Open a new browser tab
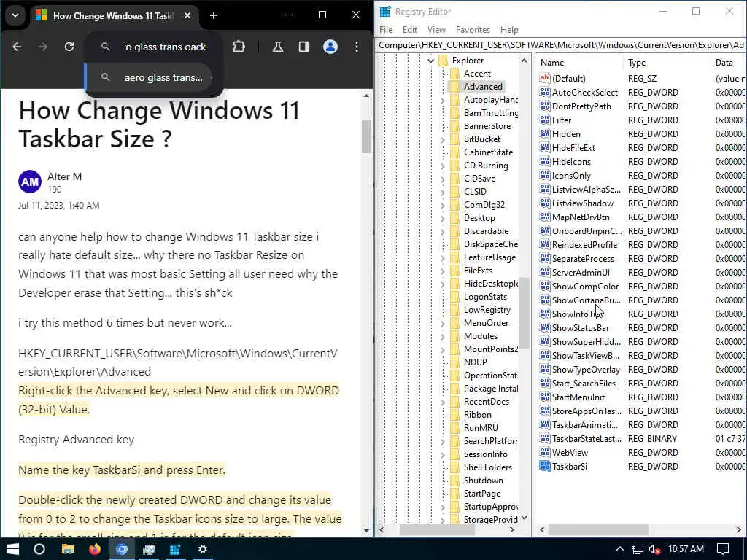 tap(214, 16)
